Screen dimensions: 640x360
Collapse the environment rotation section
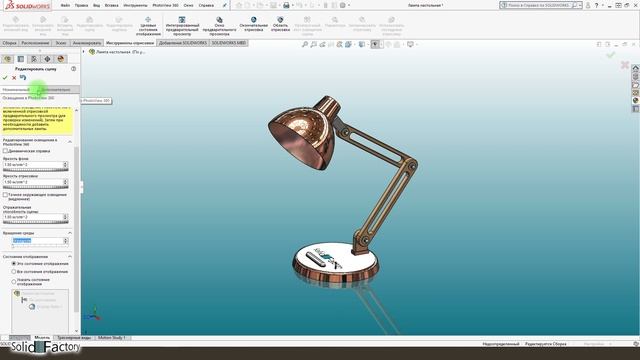pos(70,233)
